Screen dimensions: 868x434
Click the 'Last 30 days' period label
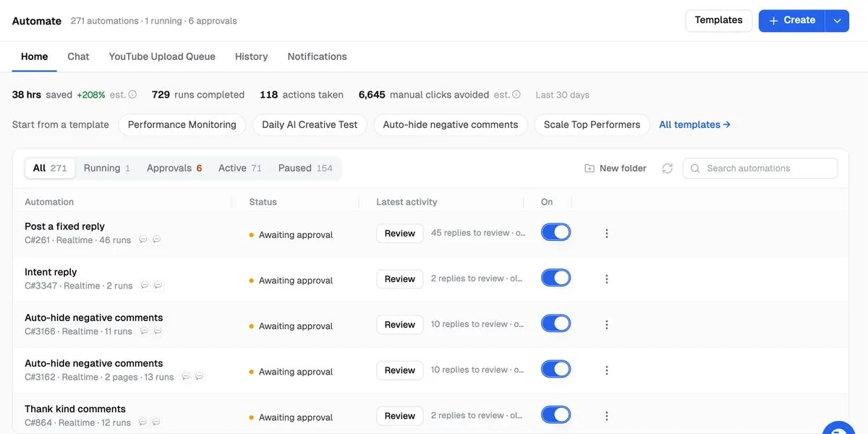(x=562, y=95)
